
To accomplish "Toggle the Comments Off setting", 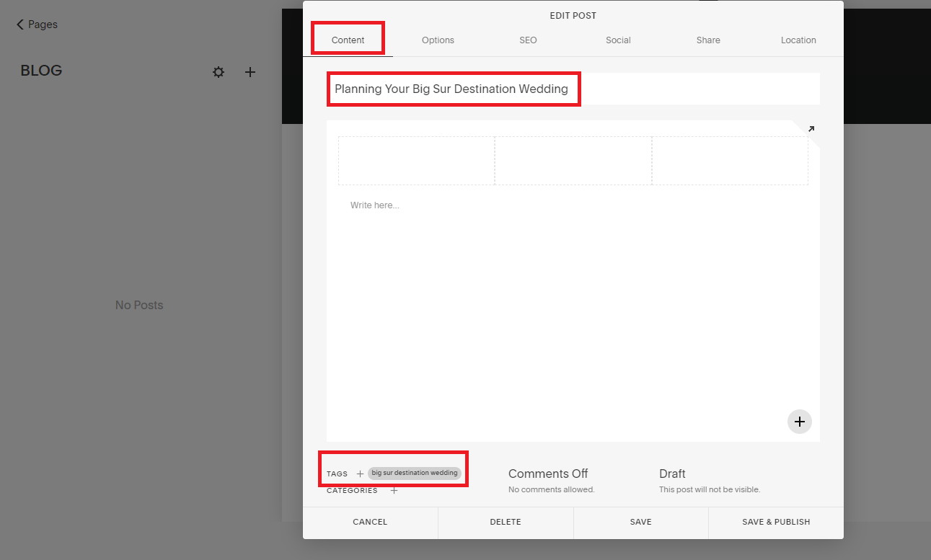I will [548, 474].
